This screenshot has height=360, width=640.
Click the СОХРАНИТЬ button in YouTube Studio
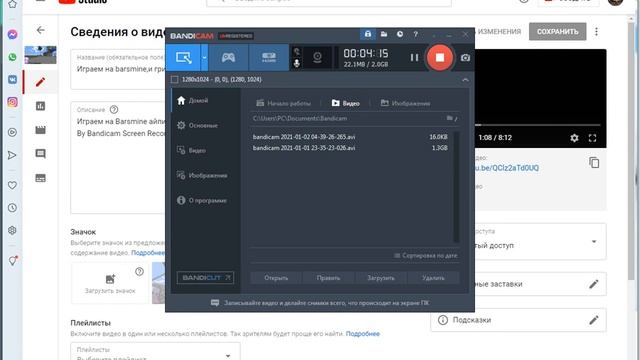click(558, 31)
